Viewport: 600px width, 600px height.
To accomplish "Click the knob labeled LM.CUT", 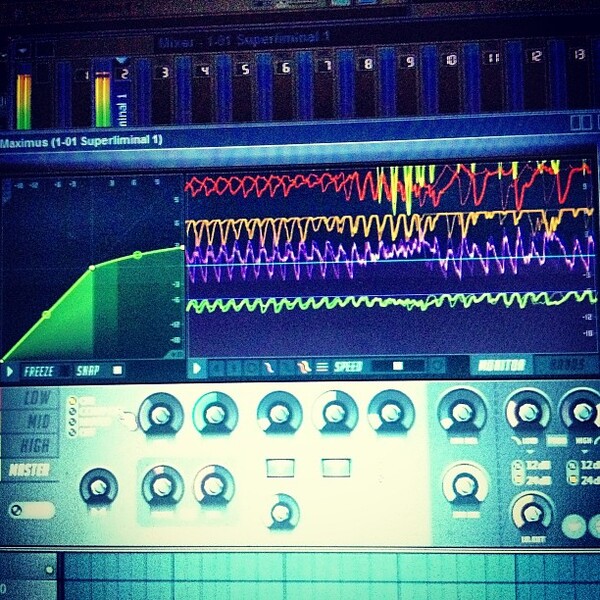I will tap(532, 513).
